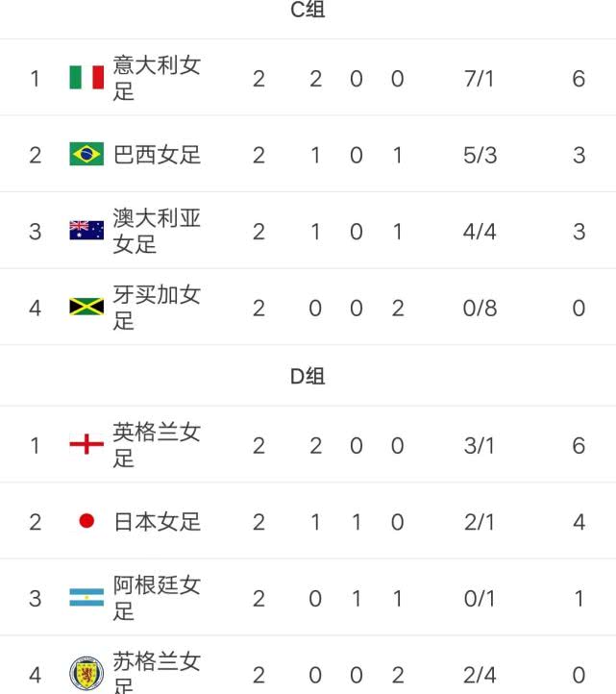
Task: Click Italy's 7/1 goals score
Action: (x=479, y=79)
